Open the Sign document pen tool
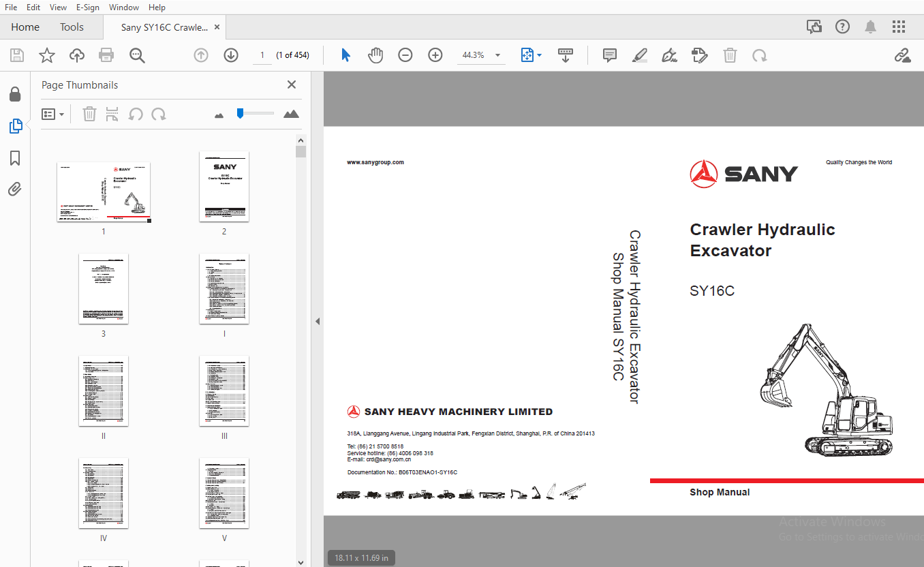The image size is (924, 567). coord(670,55)
